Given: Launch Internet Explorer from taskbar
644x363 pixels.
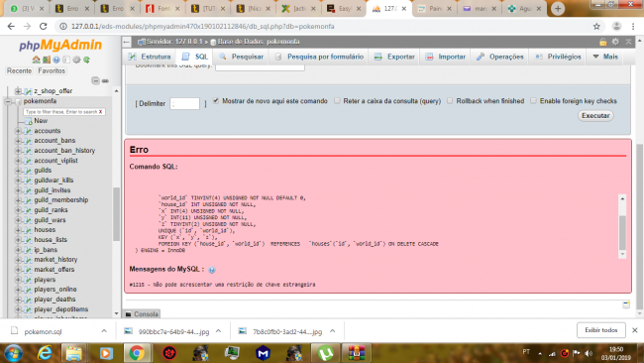Looking at the screenshot, I should coord(45,353).
